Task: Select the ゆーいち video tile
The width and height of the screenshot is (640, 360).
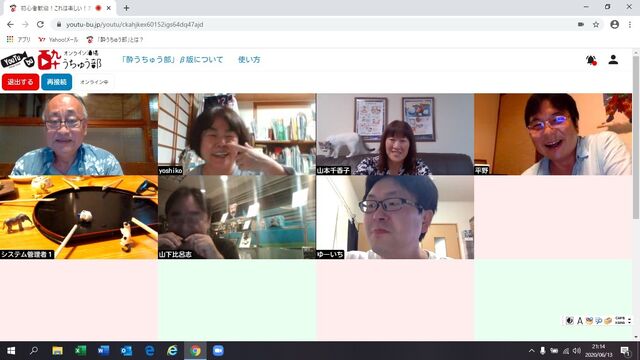Action: (x=395, y=217)
